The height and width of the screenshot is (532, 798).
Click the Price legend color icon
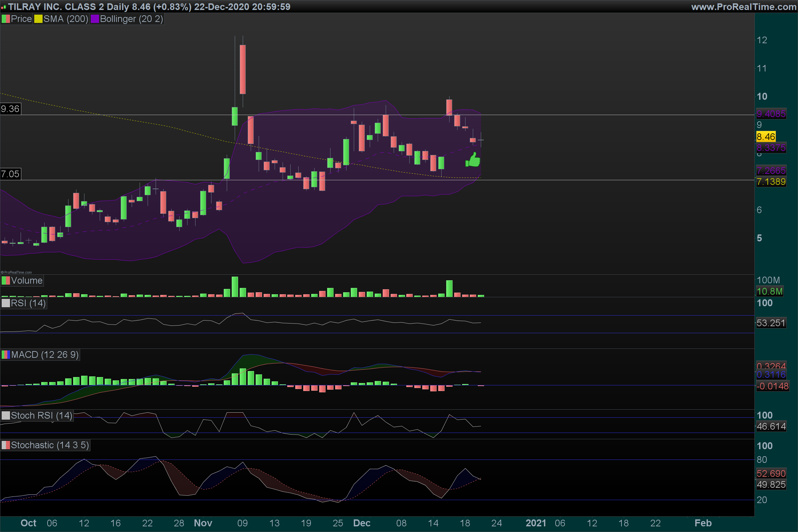[6, 19]
